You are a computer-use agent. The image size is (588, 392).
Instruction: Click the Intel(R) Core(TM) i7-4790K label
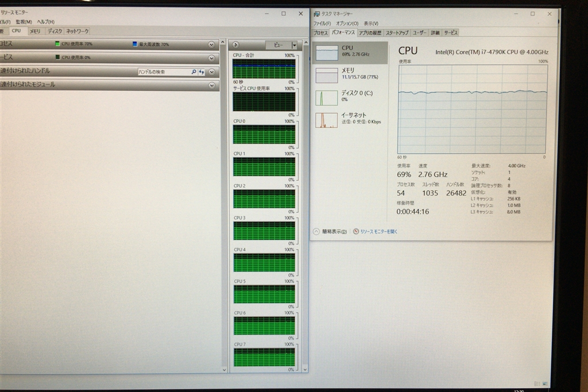(492, 52)
